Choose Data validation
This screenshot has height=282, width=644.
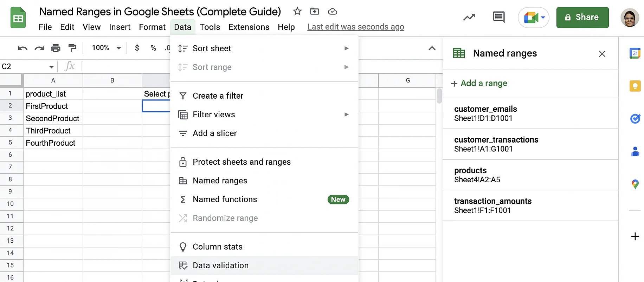pos(264,265)
